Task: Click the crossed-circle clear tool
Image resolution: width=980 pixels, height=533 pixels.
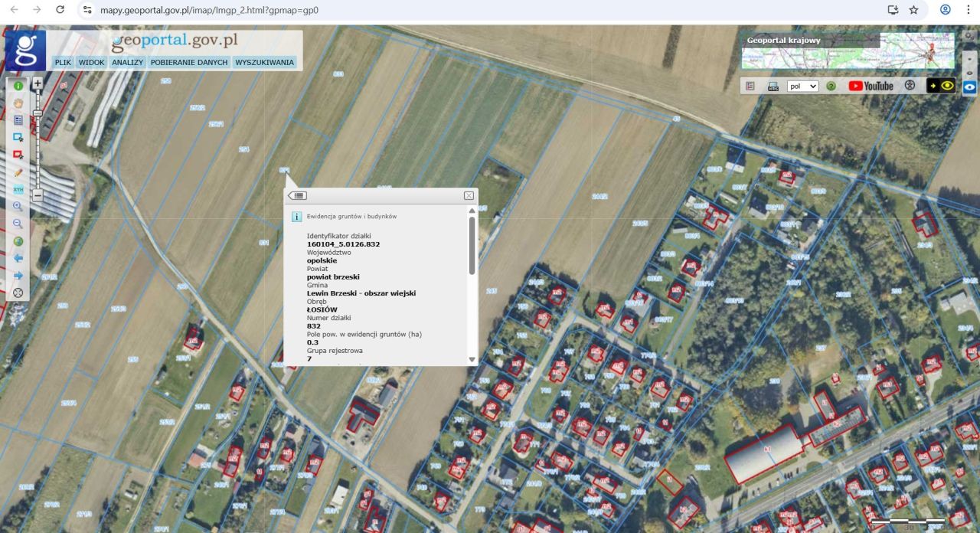Action: [18, 293]
